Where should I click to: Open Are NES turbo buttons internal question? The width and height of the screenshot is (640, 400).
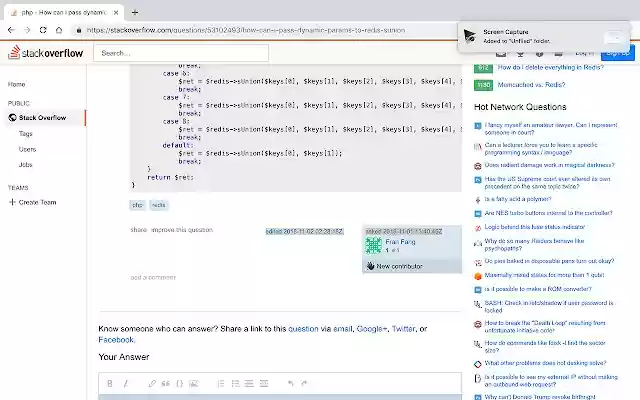[x=548, y=213]
